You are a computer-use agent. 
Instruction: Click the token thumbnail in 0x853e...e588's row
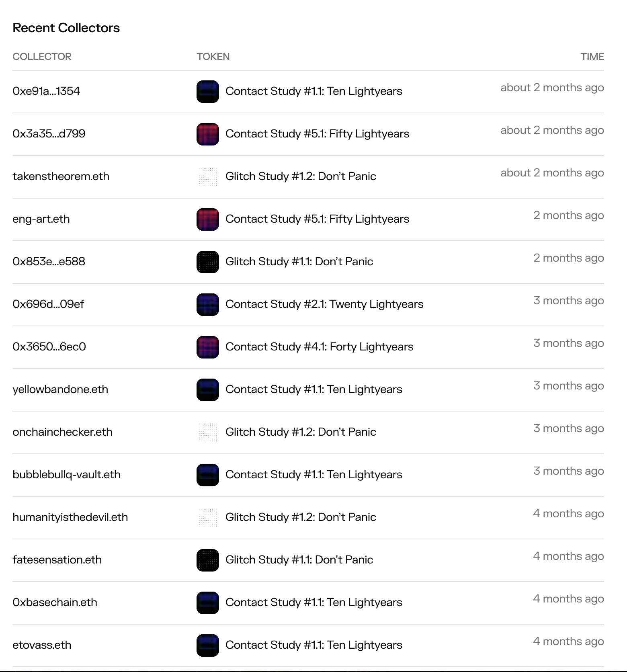click(x=207, y=262)
